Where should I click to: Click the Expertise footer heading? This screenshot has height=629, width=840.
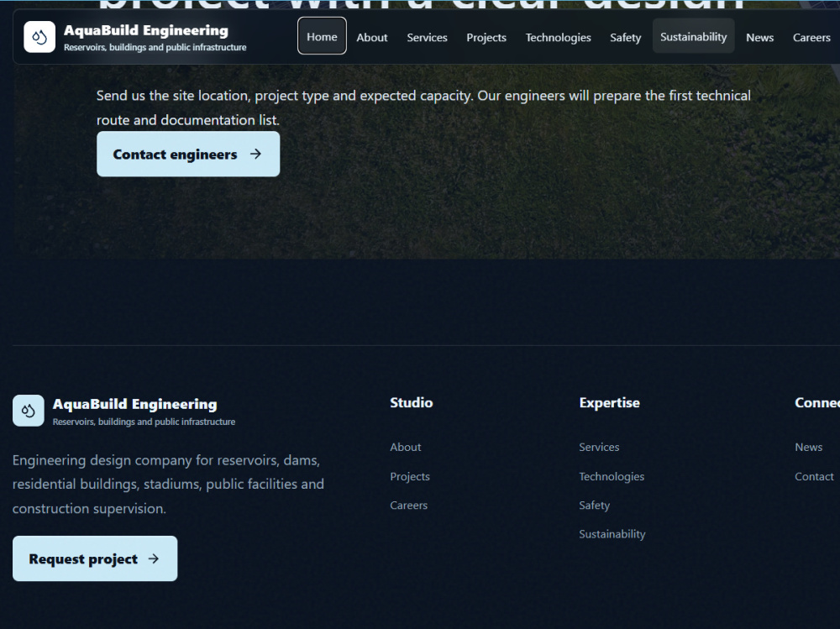click(610, 402)
